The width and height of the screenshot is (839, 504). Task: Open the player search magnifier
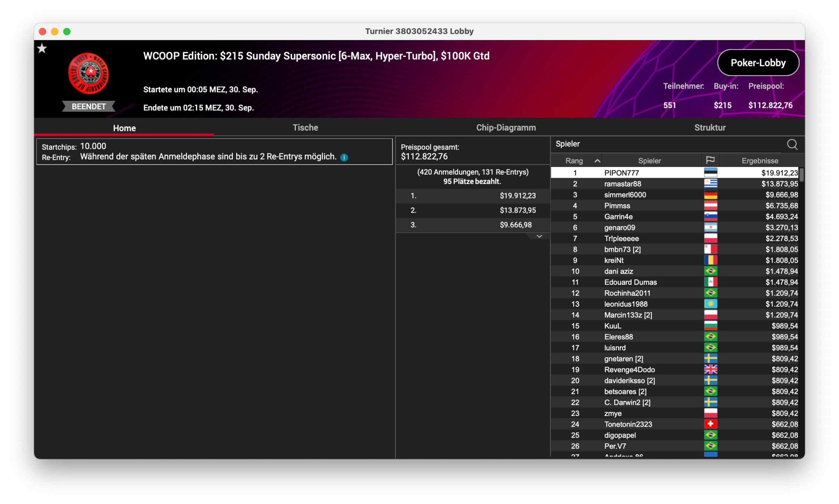[792, 144]
